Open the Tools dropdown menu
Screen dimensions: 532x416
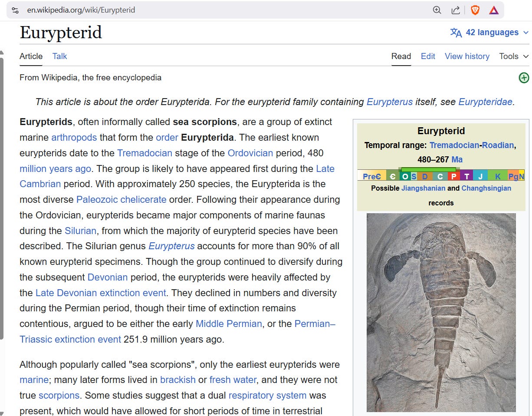point(514,56)
